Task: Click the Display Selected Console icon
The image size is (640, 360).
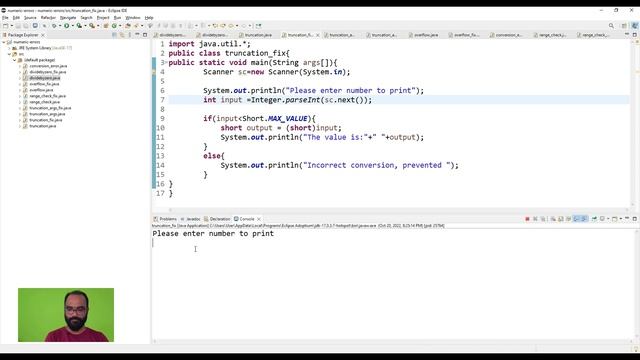Action: coord(602,219)
